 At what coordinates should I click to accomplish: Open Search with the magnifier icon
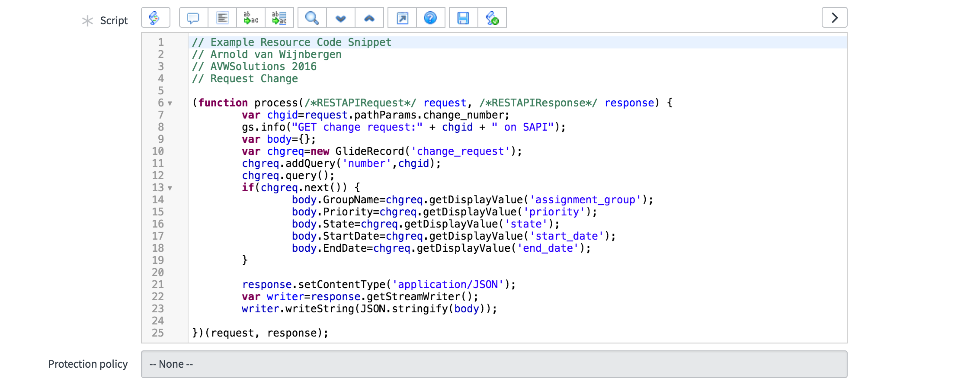[312, 18]
